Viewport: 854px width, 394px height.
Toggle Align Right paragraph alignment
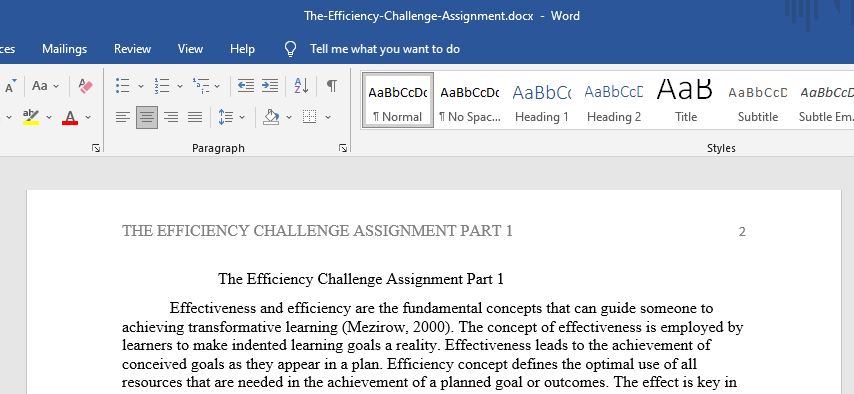pos(171,117)
